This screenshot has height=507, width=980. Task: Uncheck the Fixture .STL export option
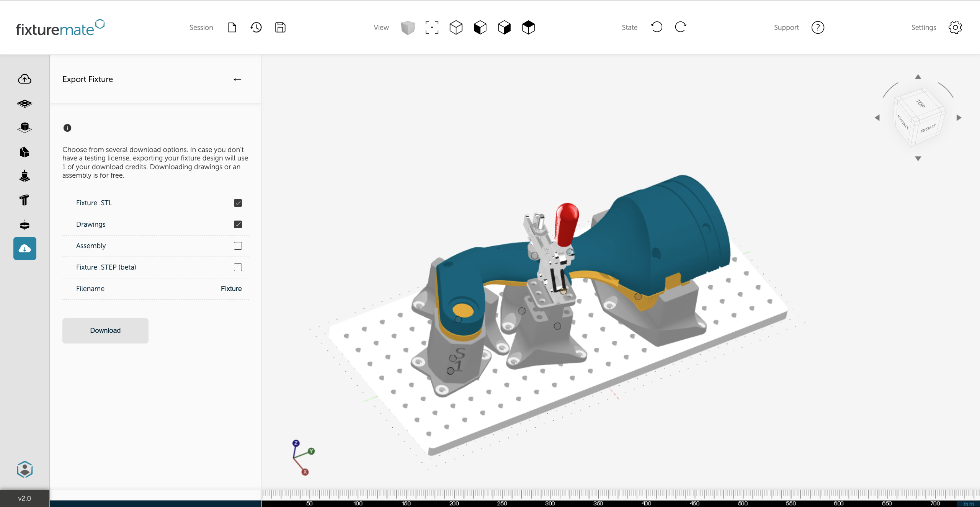(x=238, y=203)
